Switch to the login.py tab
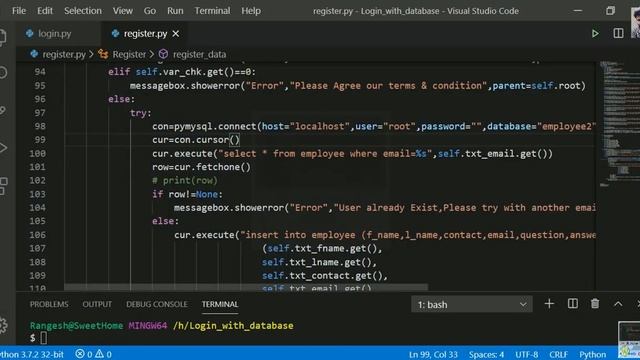640x360 pixels. pos(54,34)
